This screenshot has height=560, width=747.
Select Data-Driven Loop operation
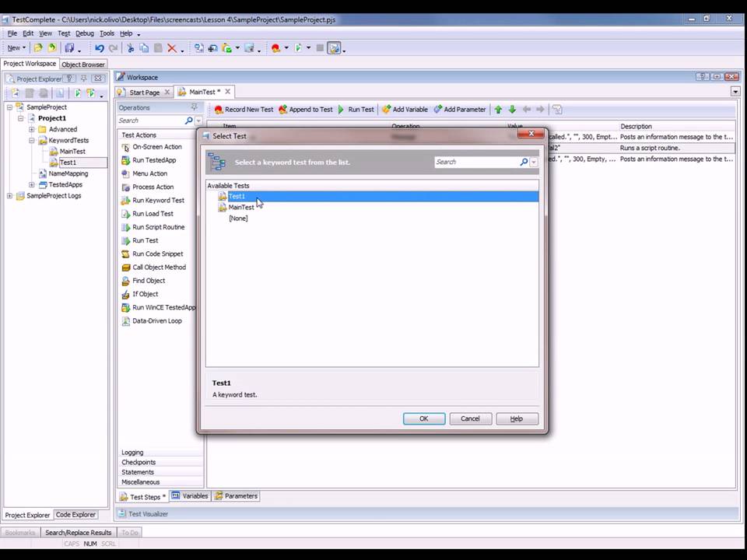(x=152, y=321)
